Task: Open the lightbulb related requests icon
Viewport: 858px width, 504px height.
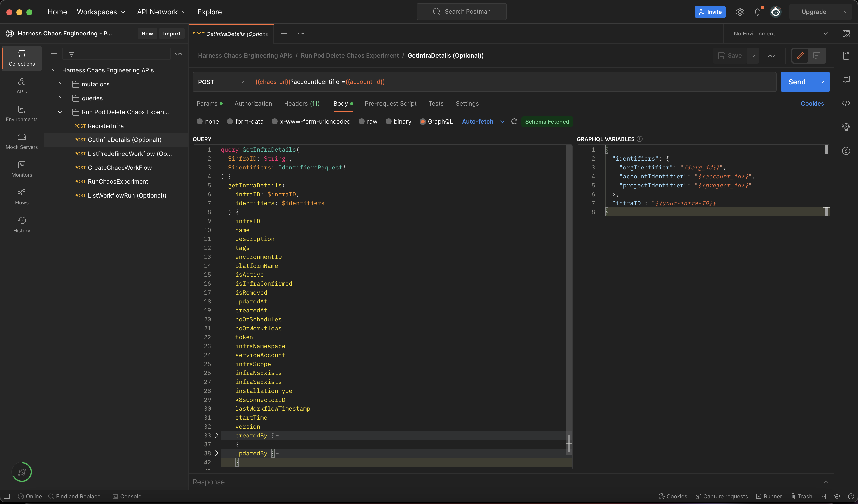Action: point(846,127)
